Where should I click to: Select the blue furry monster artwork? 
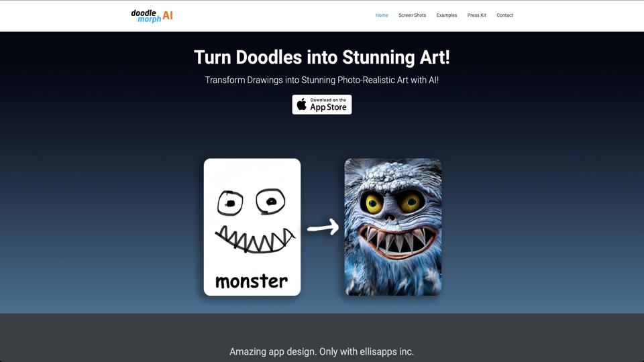393,227
